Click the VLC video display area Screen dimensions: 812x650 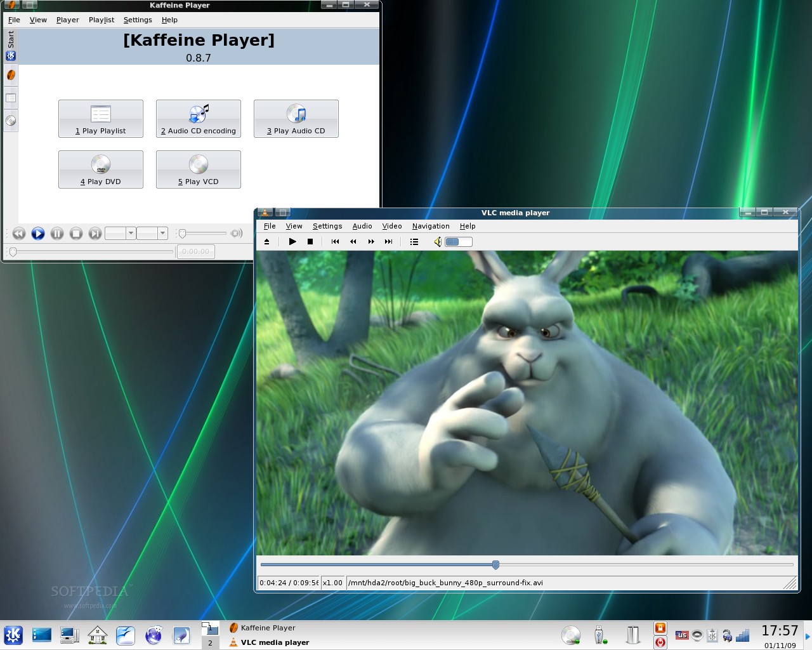click(527, 403)
